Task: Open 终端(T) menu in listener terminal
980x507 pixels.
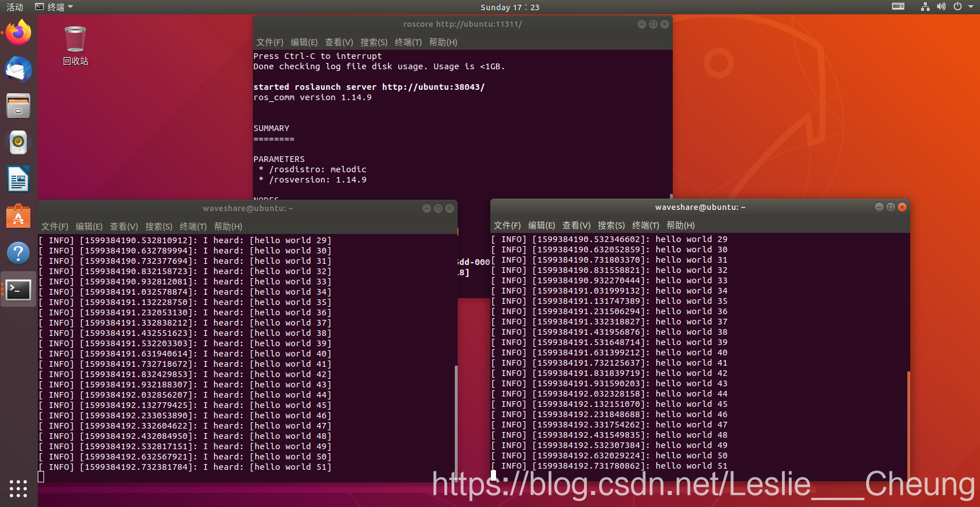Action: click(x=193, y=227)
